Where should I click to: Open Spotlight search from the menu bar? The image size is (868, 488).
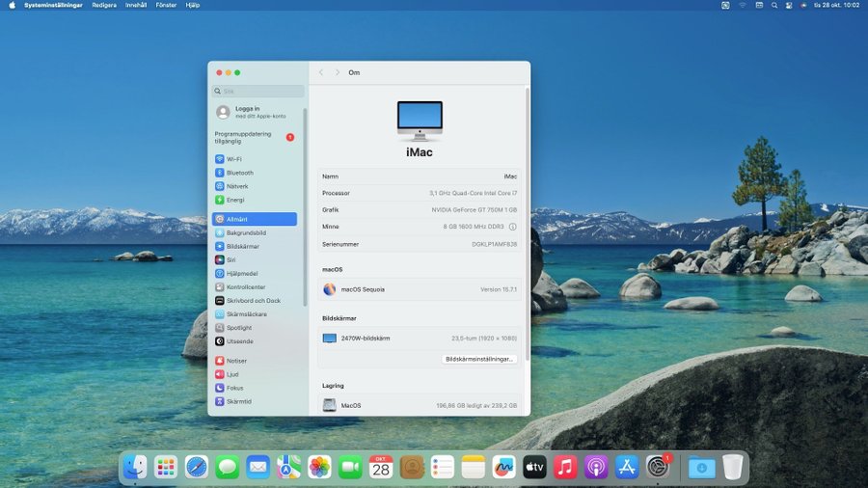[773, 5]
